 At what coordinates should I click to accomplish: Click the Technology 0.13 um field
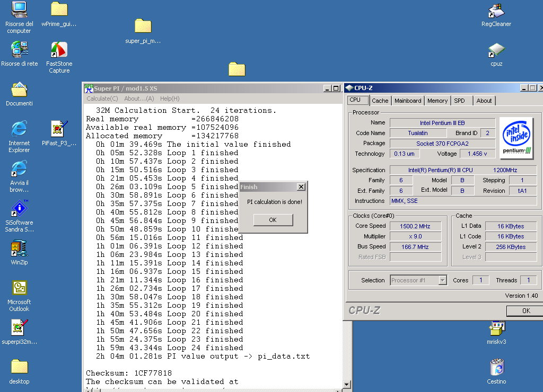(x=404, y=154)
